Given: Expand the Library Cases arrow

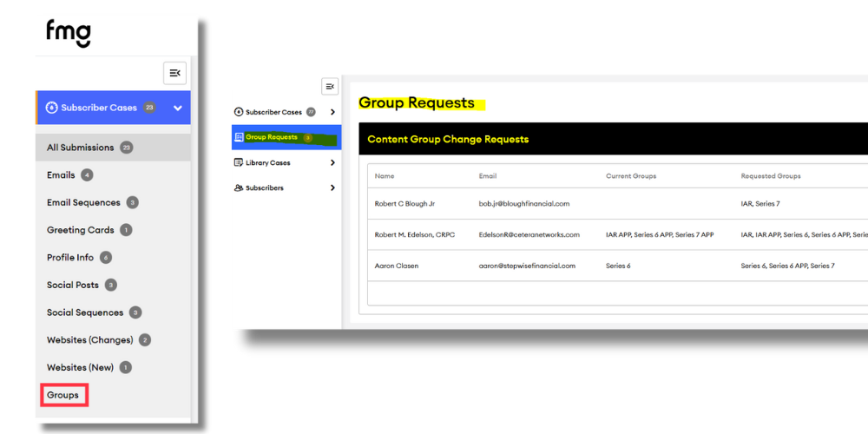Looking at the screenshot, I should 332,162.
